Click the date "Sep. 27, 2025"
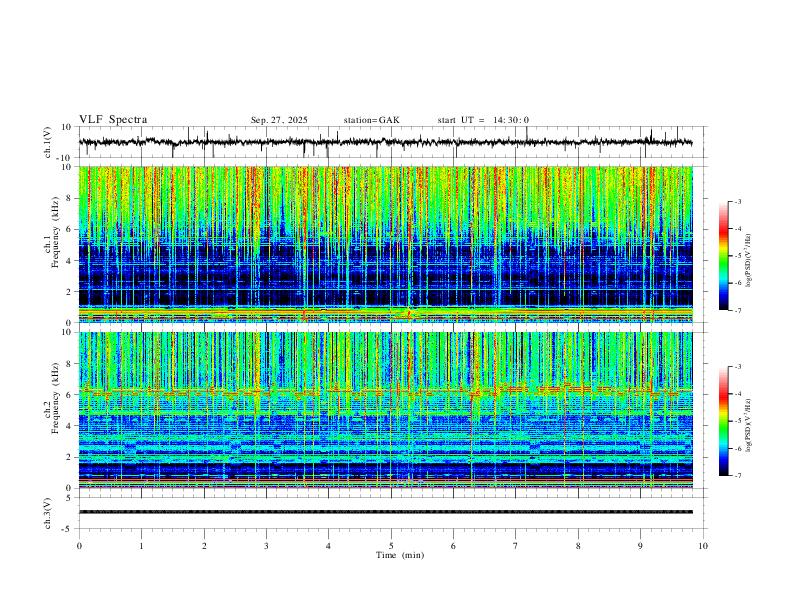 point(279,120)
